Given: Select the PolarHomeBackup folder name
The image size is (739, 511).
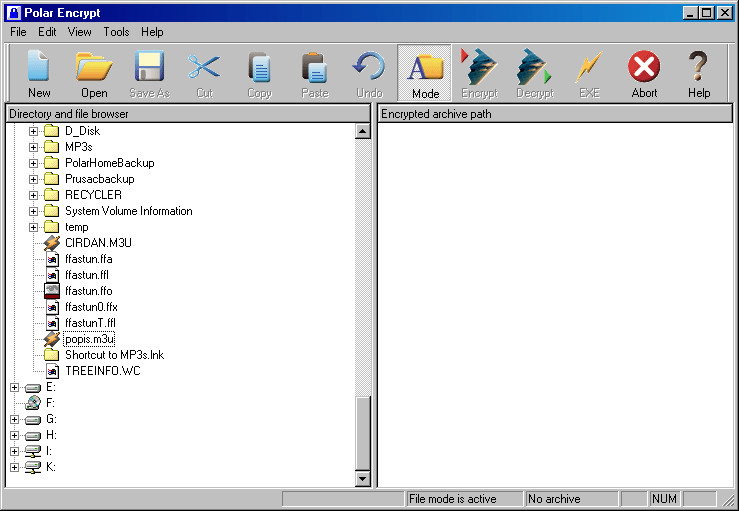Looking at the screenshot, I should (110, 163).
